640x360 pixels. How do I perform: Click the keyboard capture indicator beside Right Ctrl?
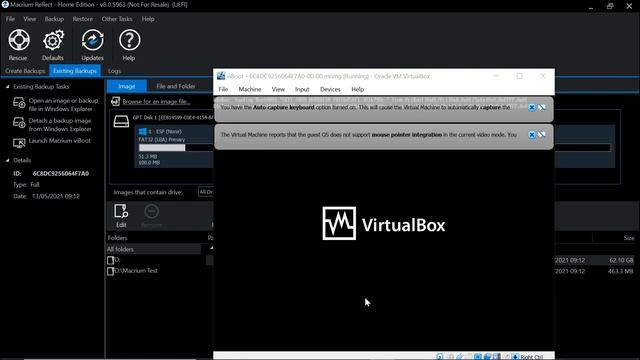[515, 357]
